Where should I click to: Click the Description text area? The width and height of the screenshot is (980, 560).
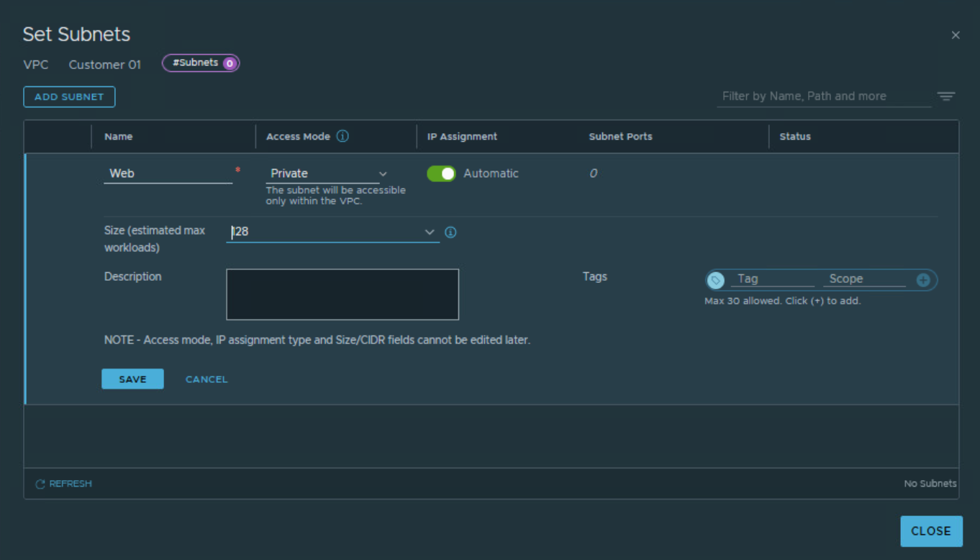pos(342,294)
